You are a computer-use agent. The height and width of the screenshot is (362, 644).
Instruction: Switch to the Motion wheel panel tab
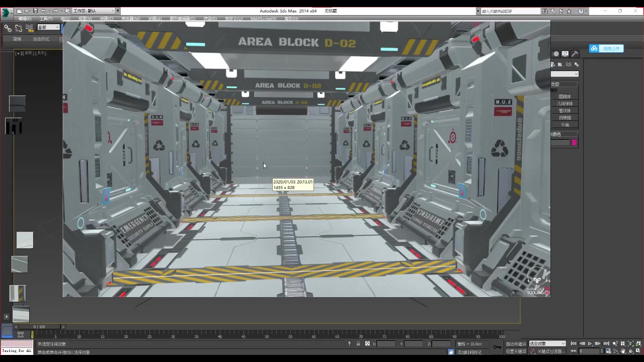556,54
